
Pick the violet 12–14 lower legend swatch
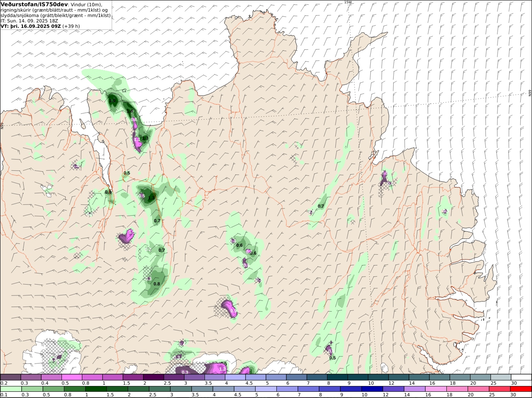tap(393, 389)
